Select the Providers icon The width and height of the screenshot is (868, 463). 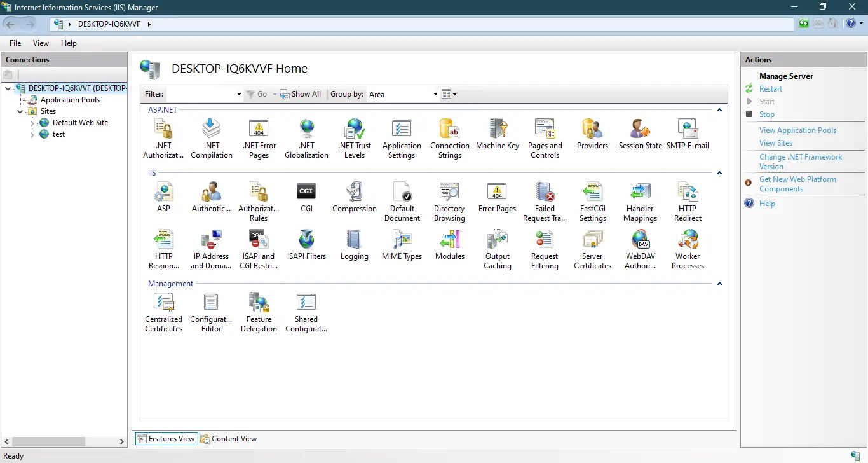(x=592, y=134)
